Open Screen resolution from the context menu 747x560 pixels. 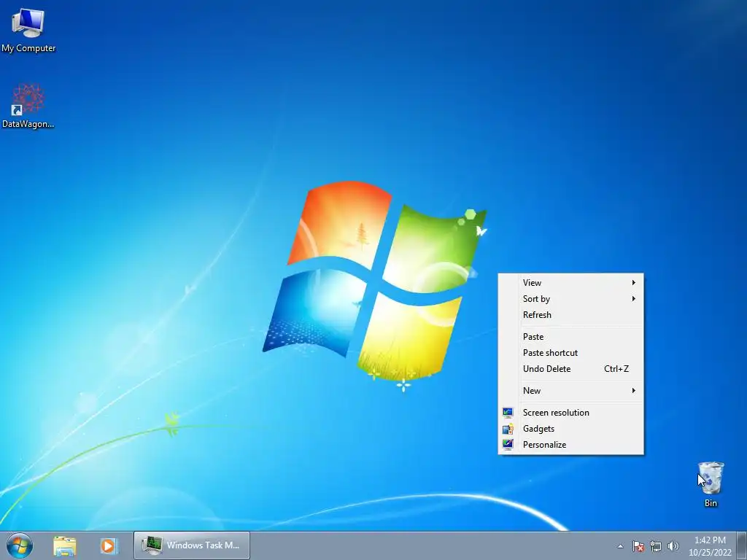coord(570,413)
